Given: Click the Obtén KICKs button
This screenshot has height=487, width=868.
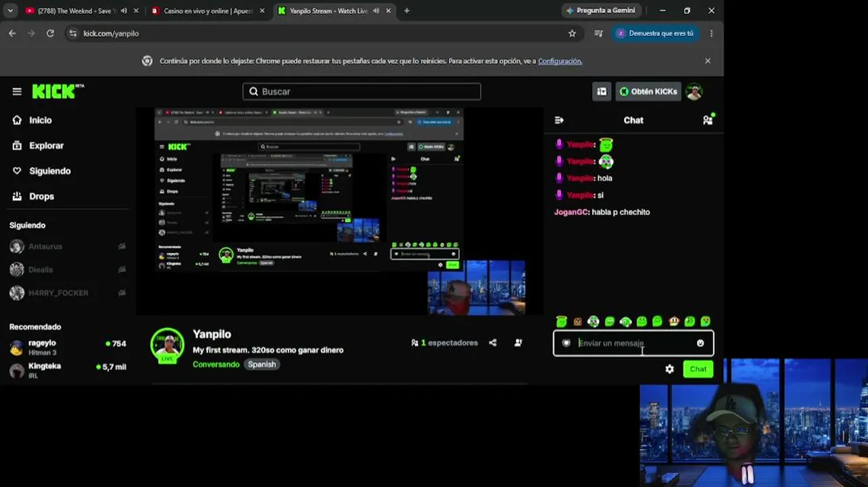Looking at the screenshot, I should (x=648, y=91).
